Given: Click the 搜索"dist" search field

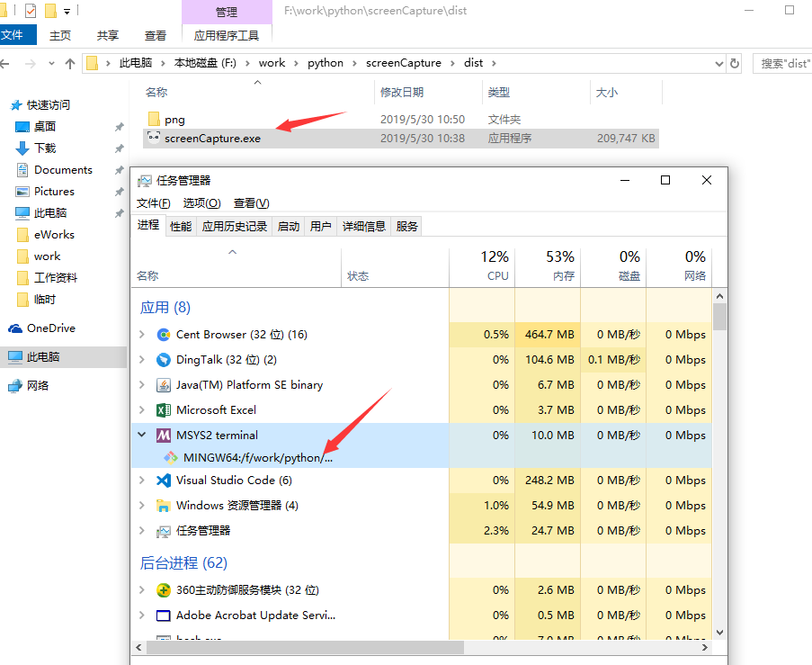Looking at the screenshot, I should pos(783,63).
